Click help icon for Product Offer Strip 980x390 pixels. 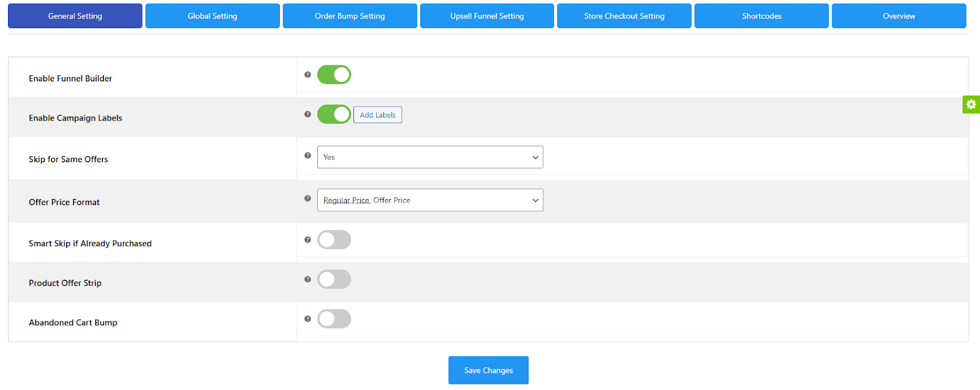(307, 279)
